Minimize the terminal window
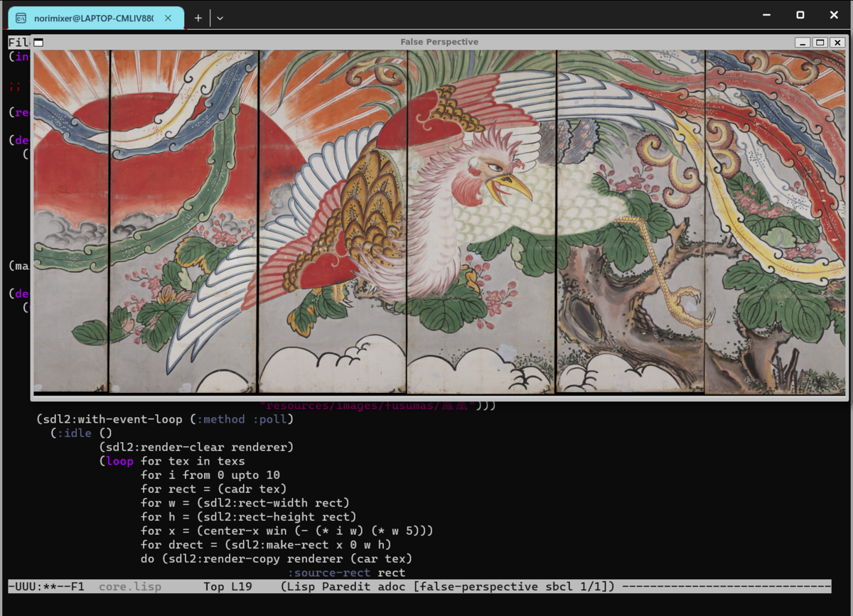Image resolution: width=853 pixels, height=616 pixels. (767, 15)
